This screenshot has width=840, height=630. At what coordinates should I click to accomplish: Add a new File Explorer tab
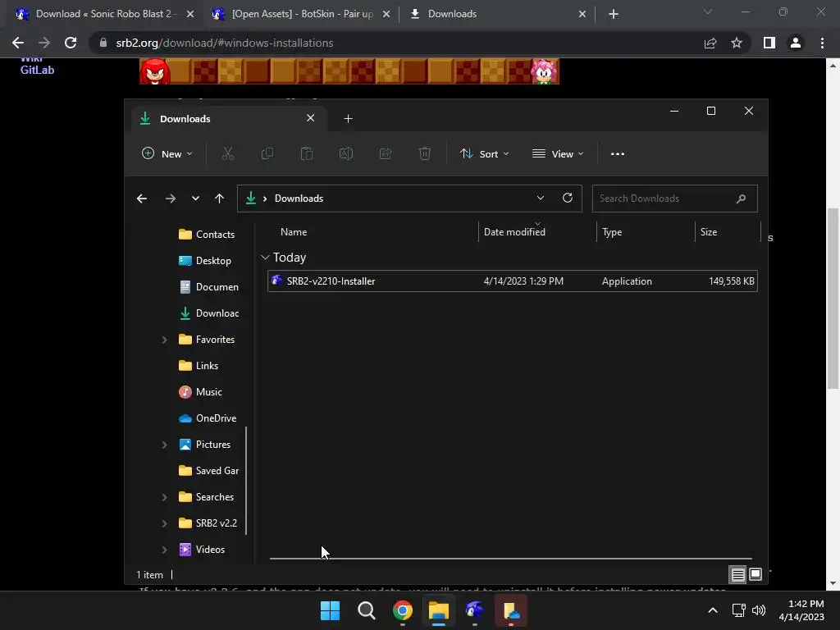348,118
